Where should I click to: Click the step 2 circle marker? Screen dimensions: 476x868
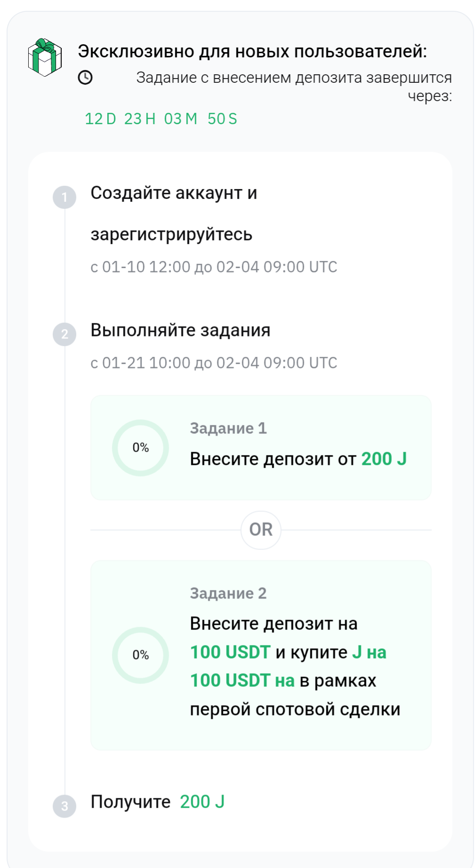tap(64, 334)
